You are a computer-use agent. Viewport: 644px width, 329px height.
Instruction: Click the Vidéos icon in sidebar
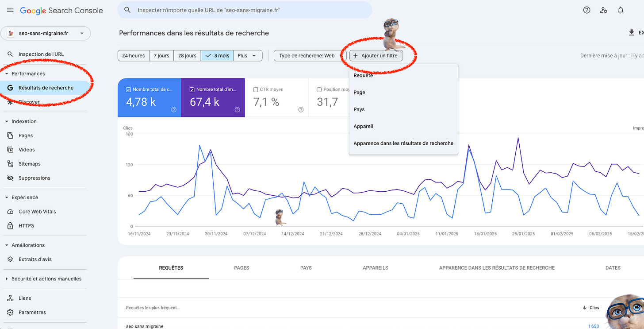pyautogui.click(x=10, y=150)
